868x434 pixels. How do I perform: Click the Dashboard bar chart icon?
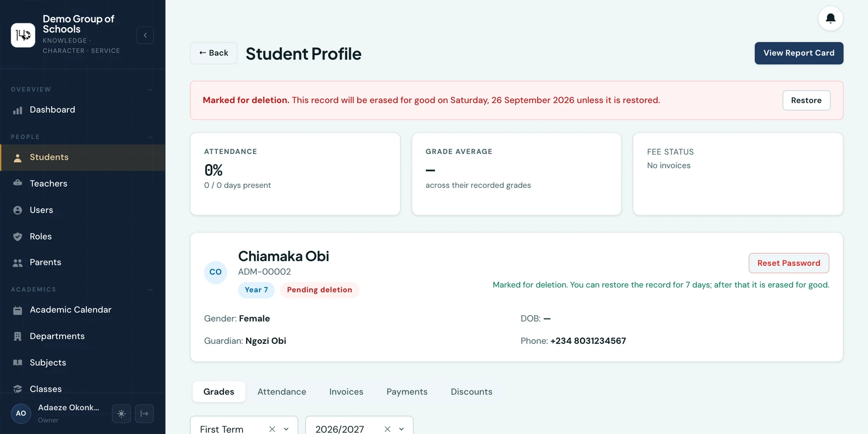pyautogui.click(x=18, y=110)
